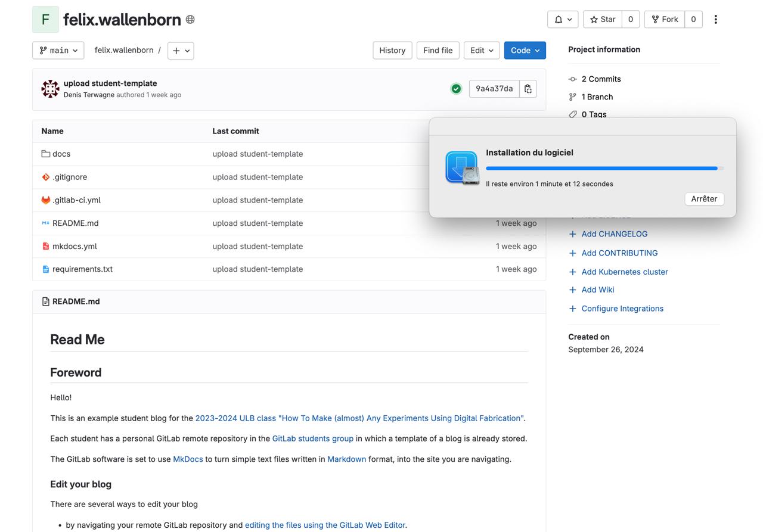
Task: Click last commit text for docs row
Action: [258, 154]
